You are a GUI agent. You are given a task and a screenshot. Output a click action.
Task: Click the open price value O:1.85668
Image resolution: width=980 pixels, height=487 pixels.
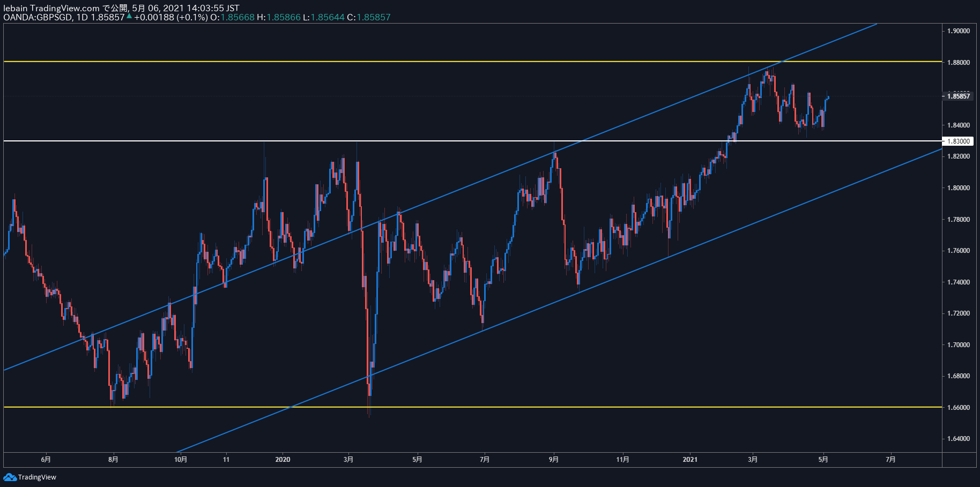pyautogui.click(x=232, y=17)
